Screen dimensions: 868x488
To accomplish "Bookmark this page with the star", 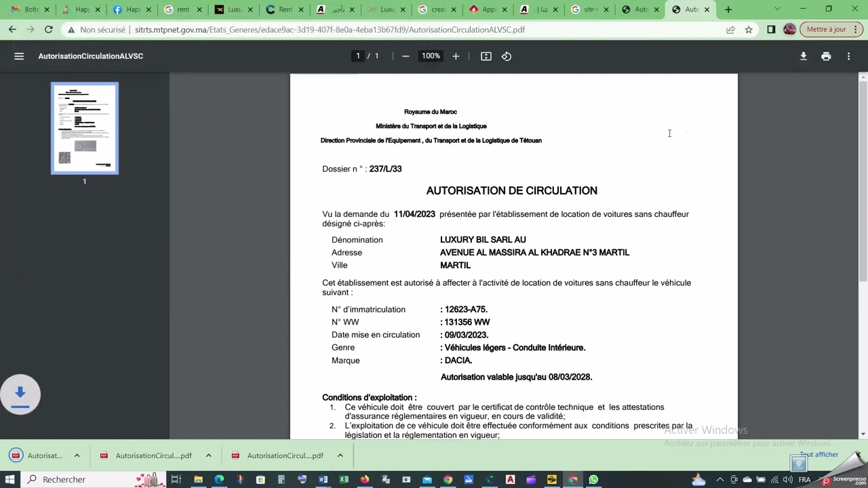I will point(749,30).
